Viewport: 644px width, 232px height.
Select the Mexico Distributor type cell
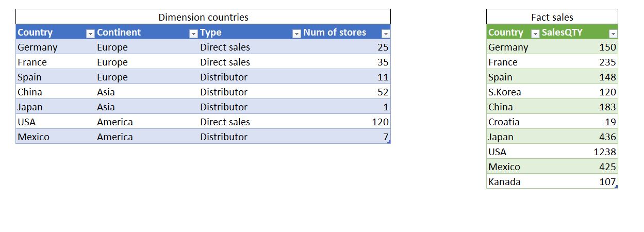pos(250,137)
